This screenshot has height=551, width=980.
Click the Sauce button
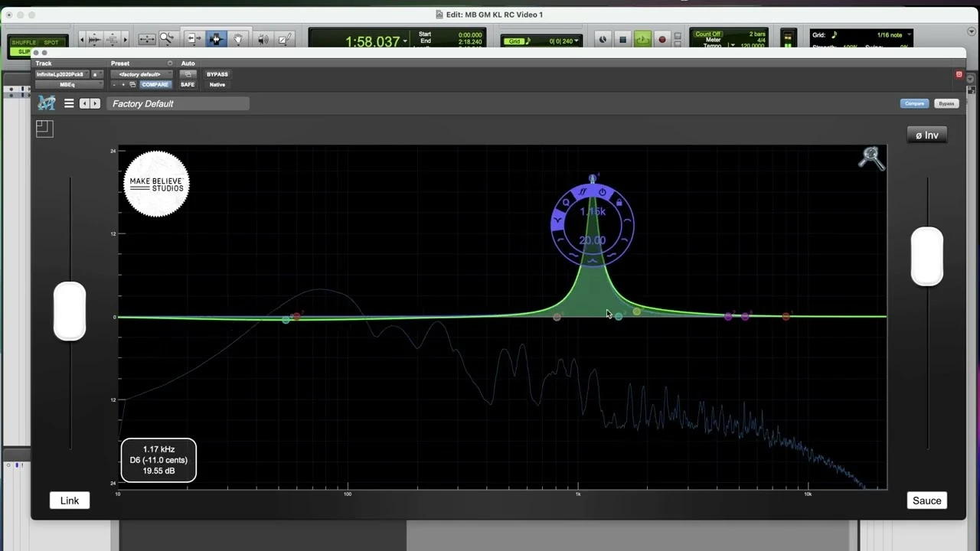coord(926,500)
